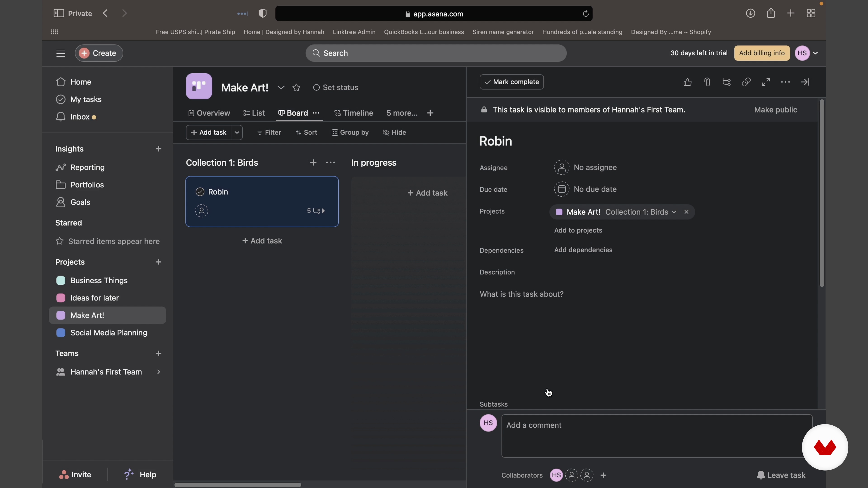Show 5 more project views
Viewport: 868px width, 488px height.
point(402,113)
